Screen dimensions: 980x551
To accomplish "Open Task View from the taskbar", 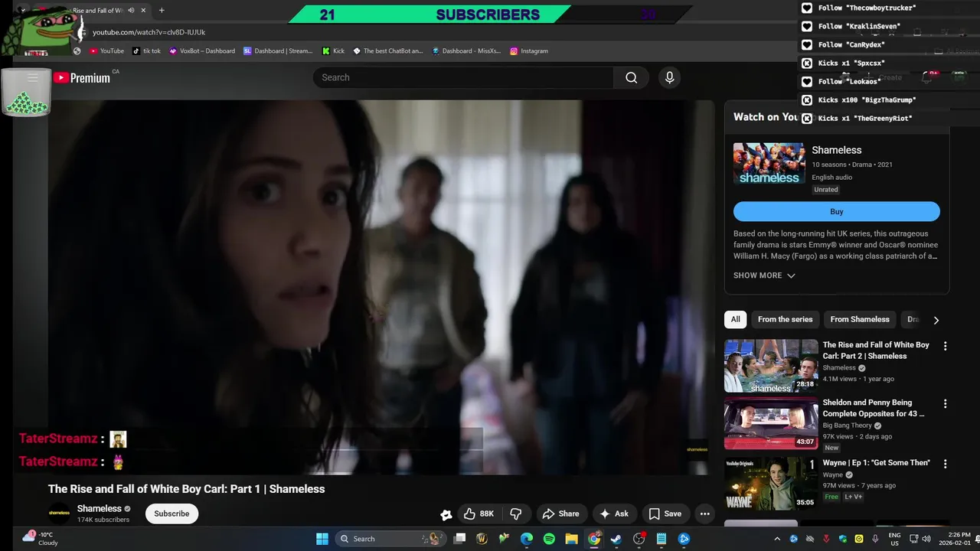I will click(459, 539).
